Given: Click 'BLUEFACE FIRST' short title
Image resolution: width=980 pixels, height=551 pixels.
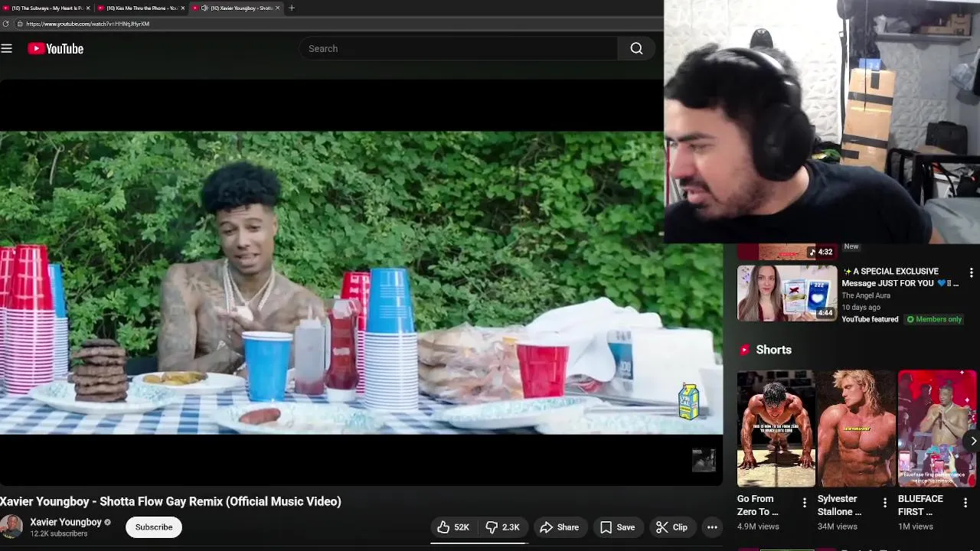Looking at the screenshot, I should coord(921,505).
